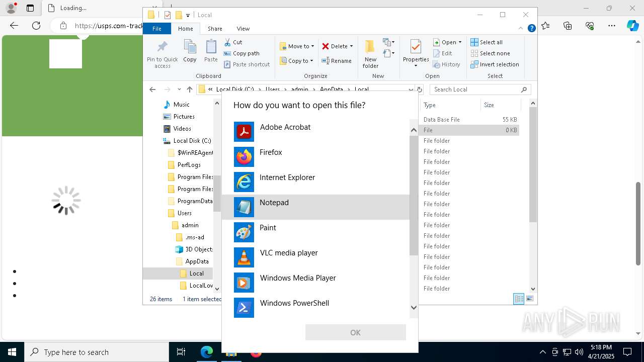Pick Internet Explorer from the app list
This screenshot has height=362, width=644.
coord(315,182)
